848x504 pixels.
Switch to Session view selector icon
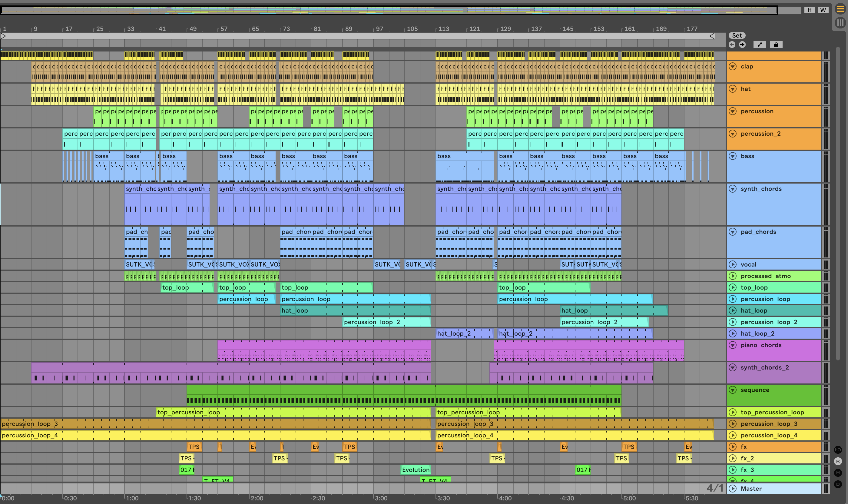[840, 23]
